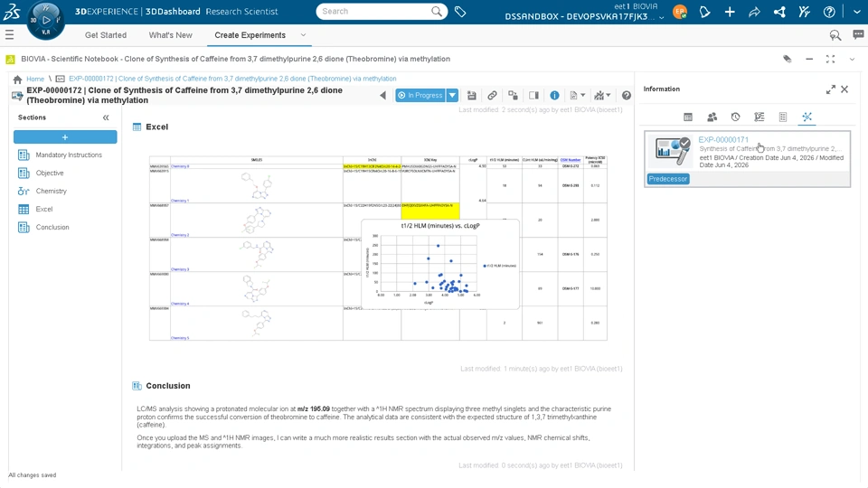The width and height of the screenshot is (868, 488).
Task: Open the In Progress status dropdown
Action: point(452,95)
